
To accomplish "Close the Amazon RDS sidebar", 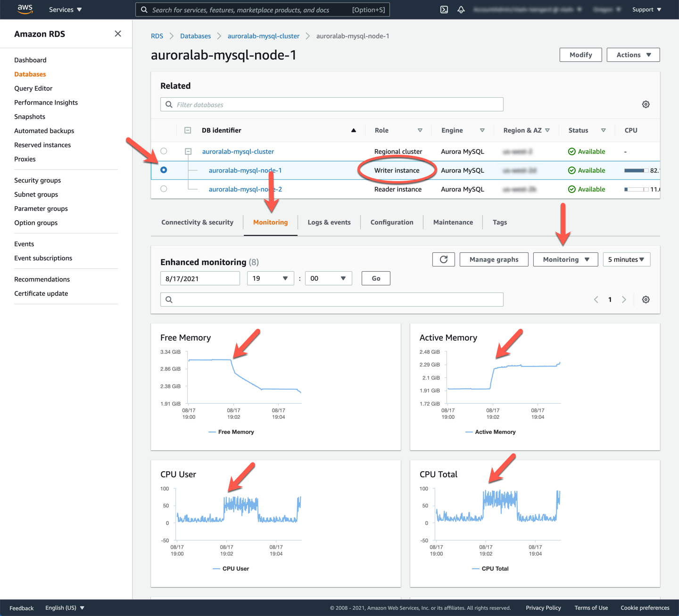I will point(118,33).
